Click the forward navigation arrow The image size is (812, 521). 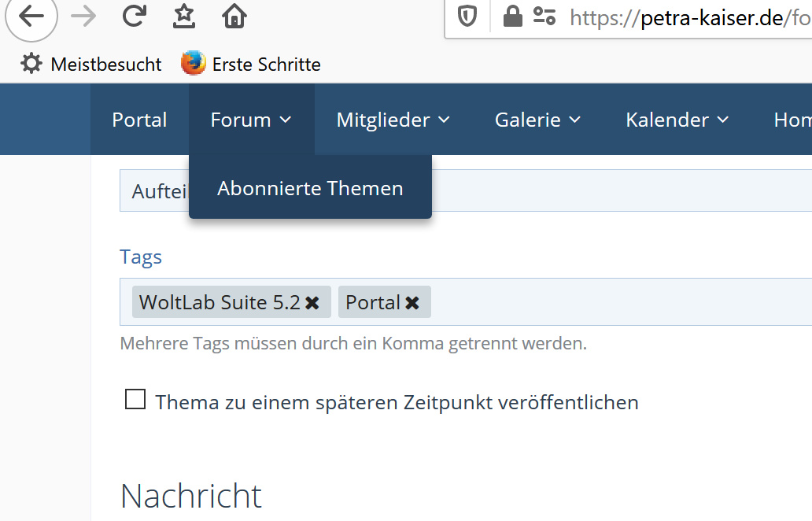83,17
